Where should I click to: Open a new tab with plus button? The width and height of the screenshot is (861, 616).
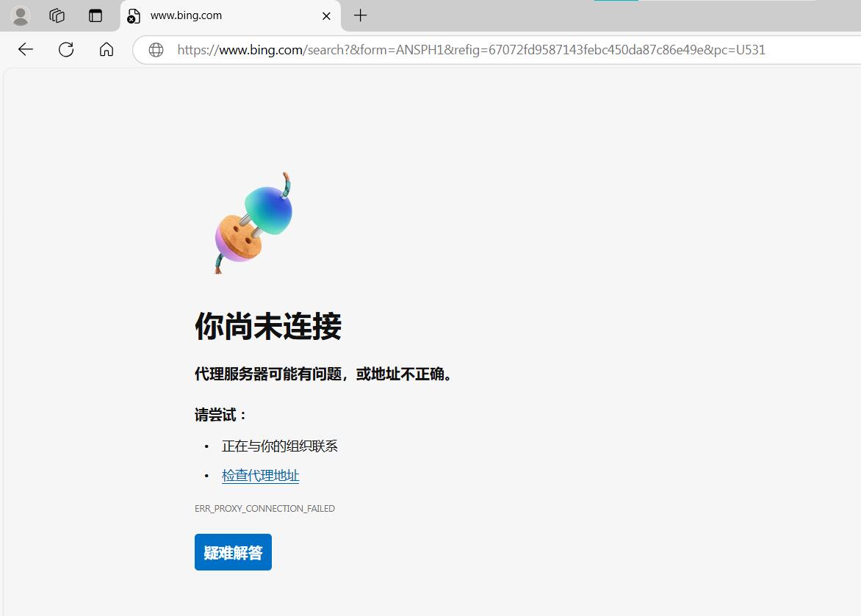coord(360,15)
